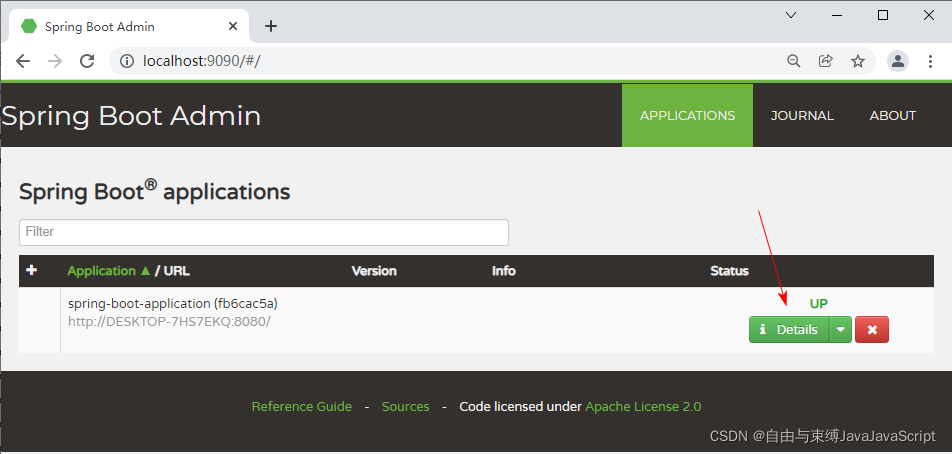Minimize the Chrome window
This screenshot has height=454, width=952.
tap(837, 15)
